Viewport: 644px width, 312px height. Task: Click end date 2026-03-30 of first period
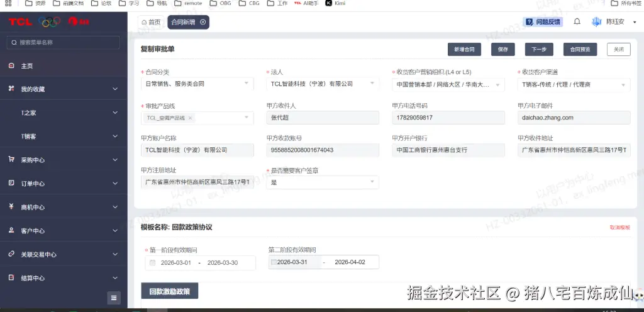[x=223, y=263]
